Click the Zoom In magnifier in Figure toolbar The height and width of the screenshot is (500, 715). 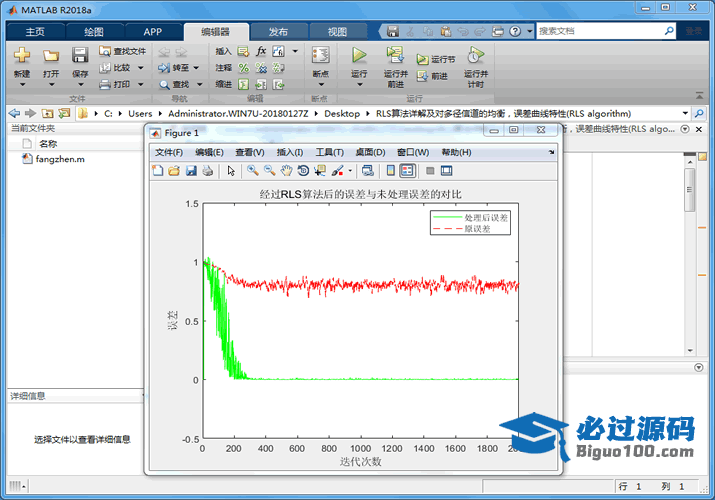coord(252,171)
